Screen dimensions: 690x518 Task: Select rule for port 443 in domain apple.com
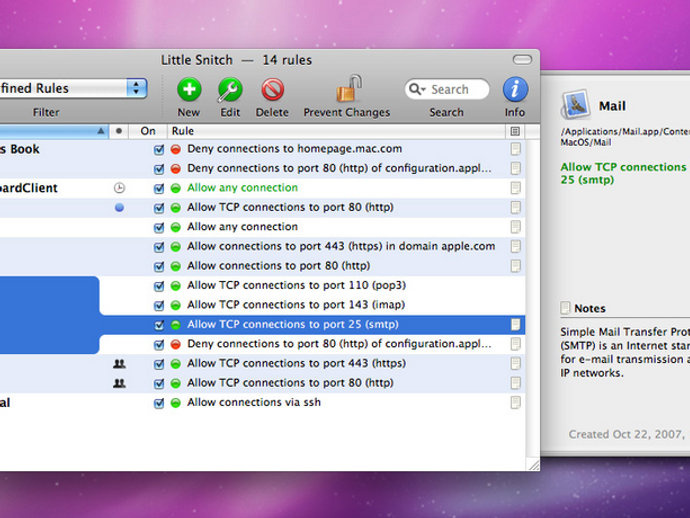click(x=341, y=246)
